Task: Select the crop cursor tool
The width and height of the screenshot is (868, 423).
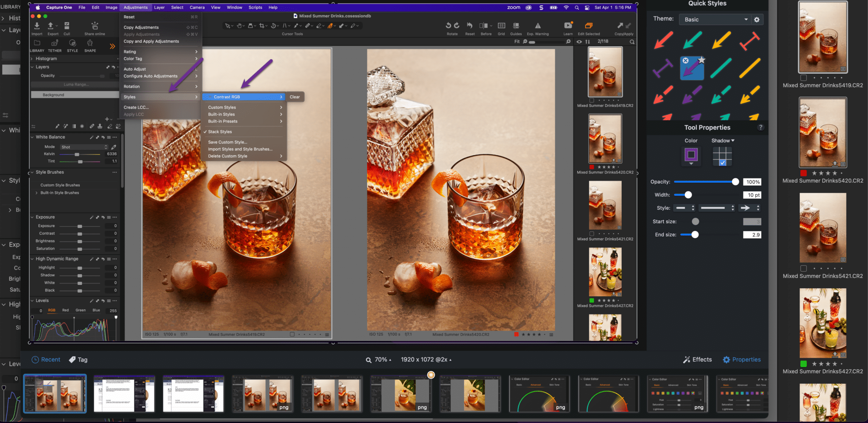Action: (x=262, y=26)
